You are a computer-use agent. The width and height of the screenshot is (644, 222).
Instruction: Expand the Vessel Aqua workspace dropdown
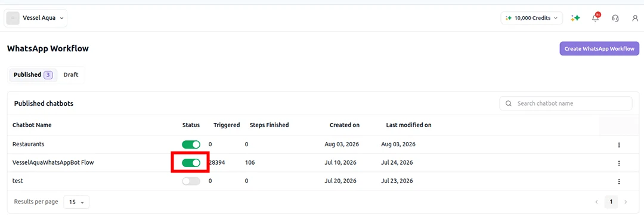coord(35,18)
